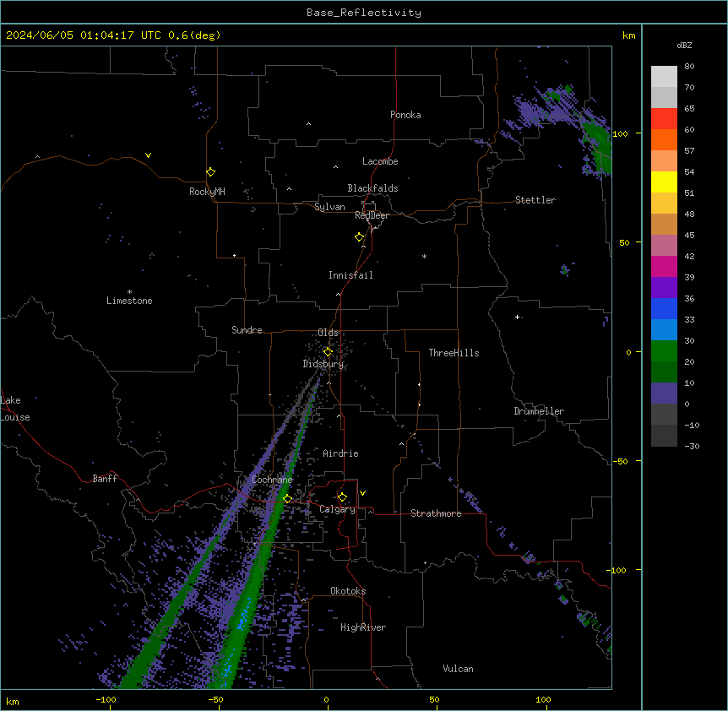
Task: Click the Airdrie label
Action: click(341, 453)
